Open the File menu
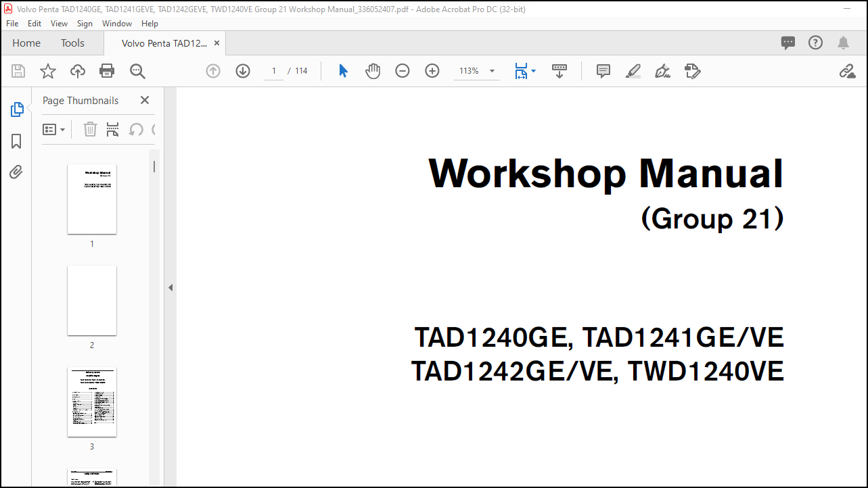This screenshot has height=488, width=868. click(x=12, y=23)
